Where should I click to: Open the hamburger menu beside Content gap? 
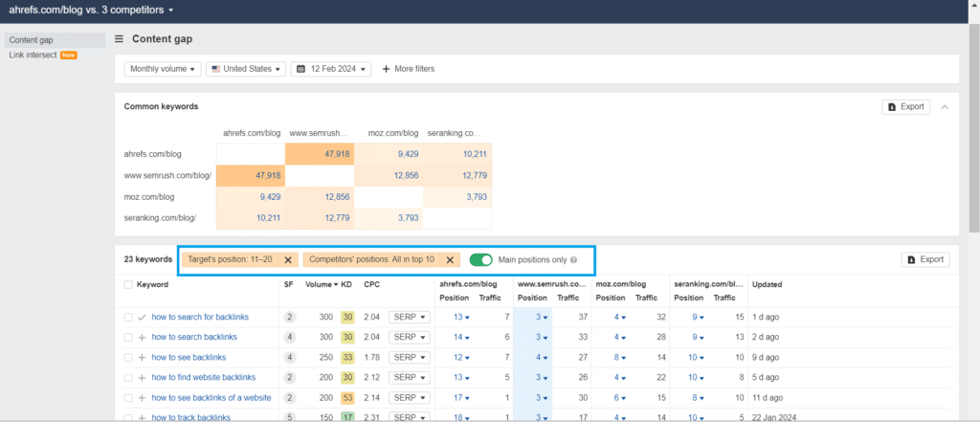tap(119, 39)
